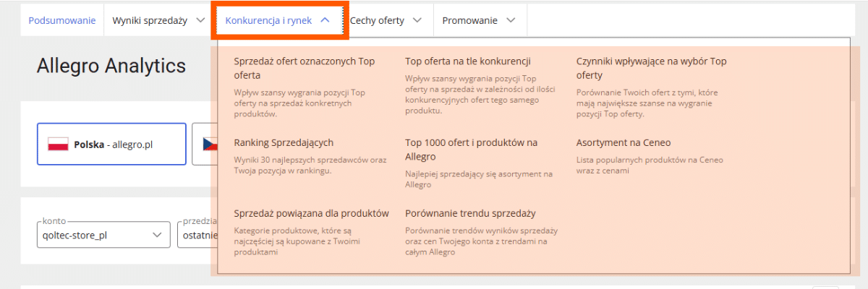The height and width of the screenshot is (289, 868).
Task: Open the Podsumowanie tab
Action: [62, 20]
